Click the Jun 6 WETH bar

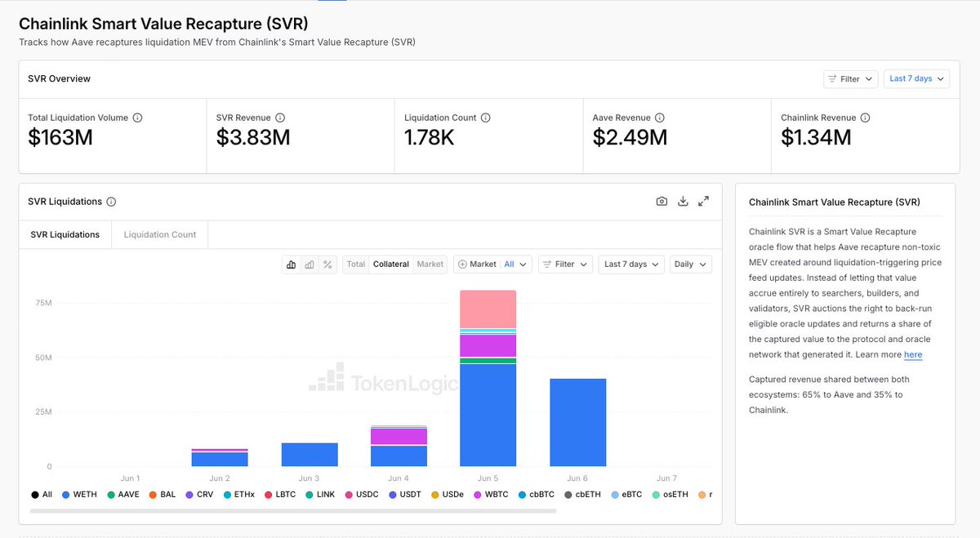coord(578,422)
